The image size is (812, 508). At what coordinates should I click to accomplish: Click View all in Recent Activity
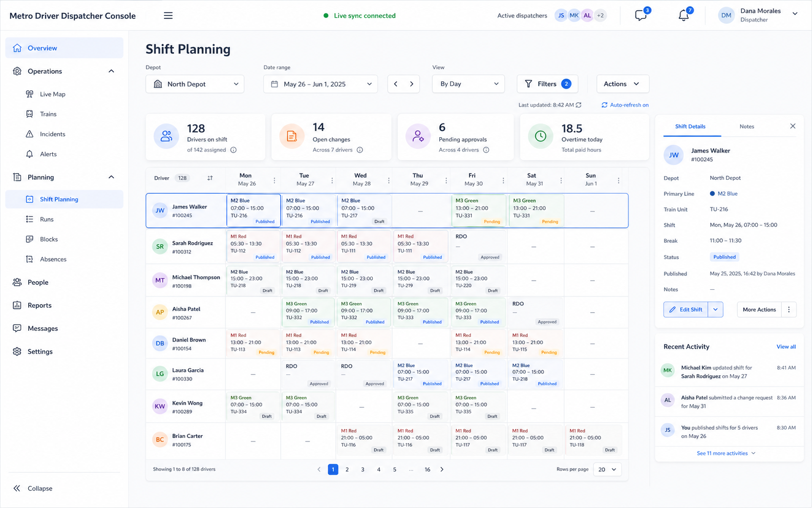pyautogui.click(x=786, y=347)
